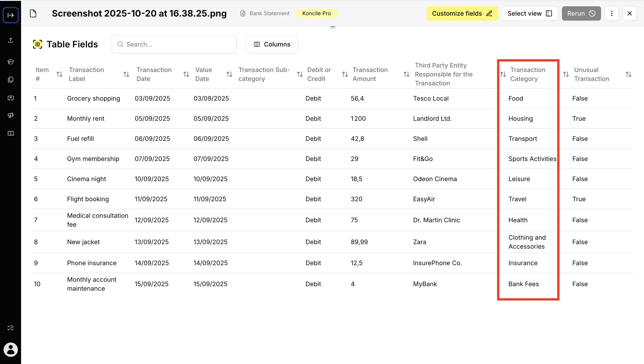Open the three-dot more options menu
The image size is (644, 364).
(x=612, y=13)
